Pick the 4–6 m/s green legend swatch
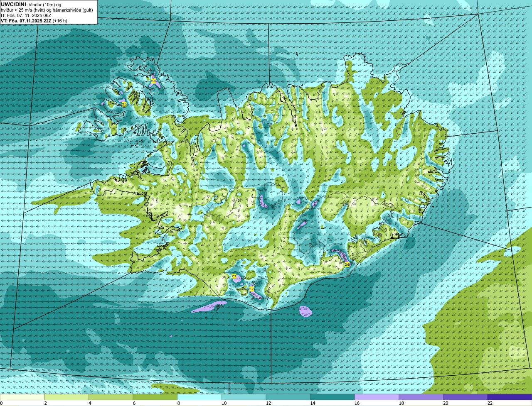The image size is (532, 406). 111,397
